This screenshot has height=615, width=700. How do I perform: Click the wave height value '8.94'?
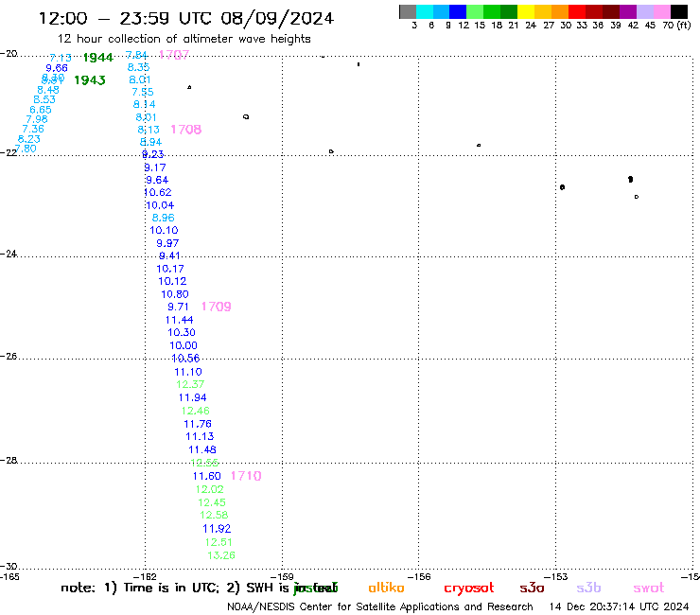click(x=151, y=142)
